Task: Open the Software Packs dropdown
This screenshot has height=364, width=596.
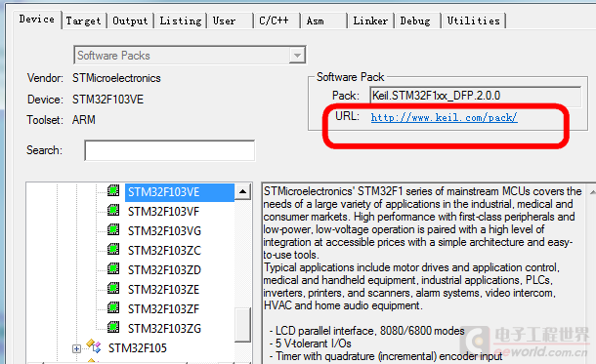Action: (190, 56)
